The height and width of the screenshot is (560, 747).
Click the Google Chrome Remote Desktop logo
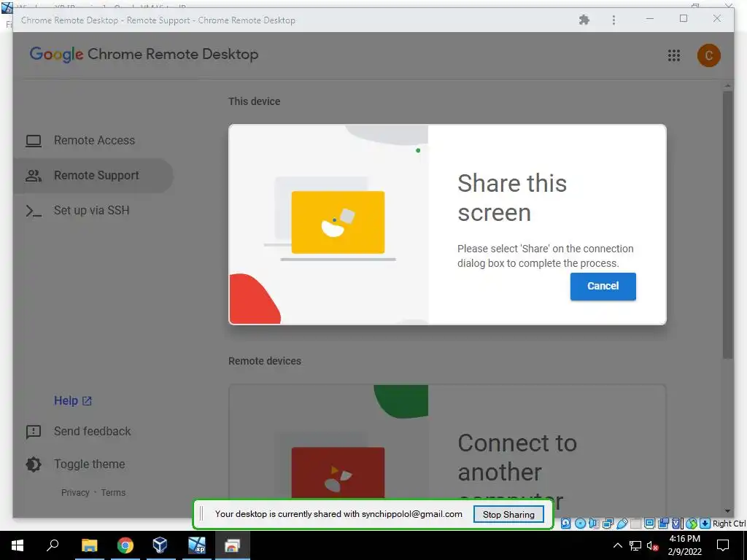click(x=144, y=54)
